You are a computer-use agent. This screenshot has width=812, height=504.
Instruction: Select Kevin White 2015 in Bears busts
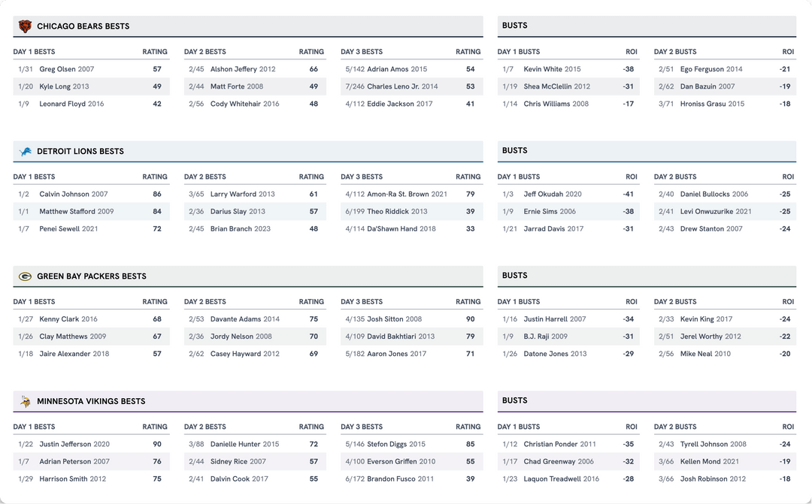(x=552, y=69)
